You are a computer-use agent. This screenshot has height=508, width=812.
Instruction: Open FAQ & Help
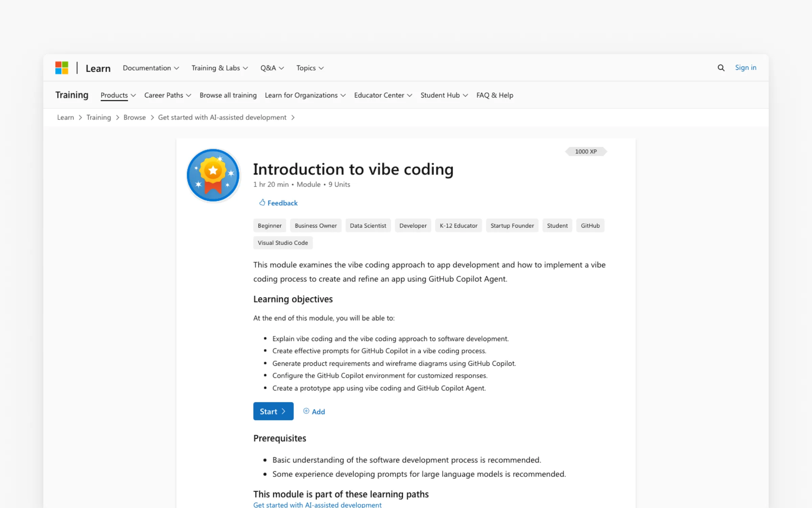pos(495,95)
